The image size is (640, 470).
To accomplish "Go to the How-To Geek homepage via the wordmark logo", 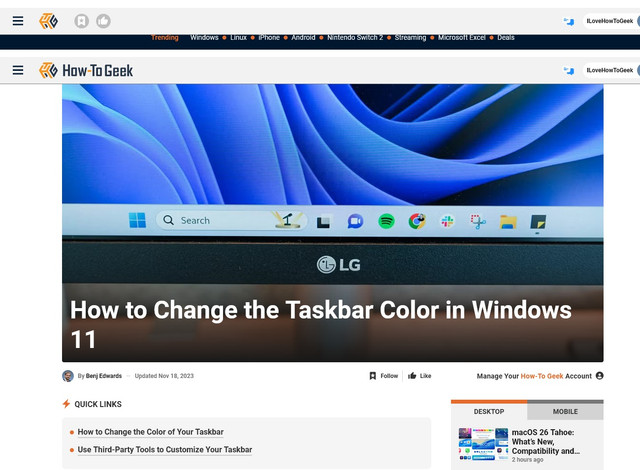I will 86,70.
